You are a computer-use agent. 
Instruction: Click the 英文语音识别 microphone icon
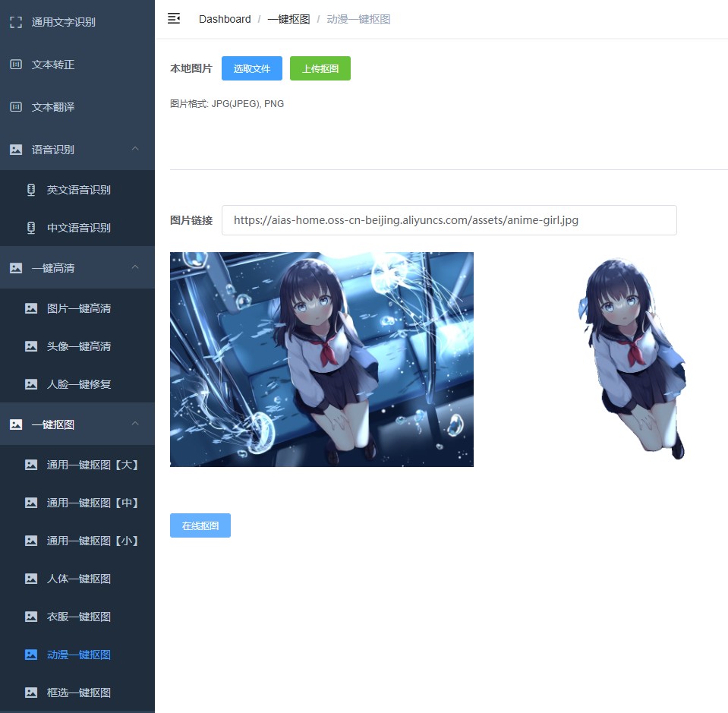pos(31,190)
